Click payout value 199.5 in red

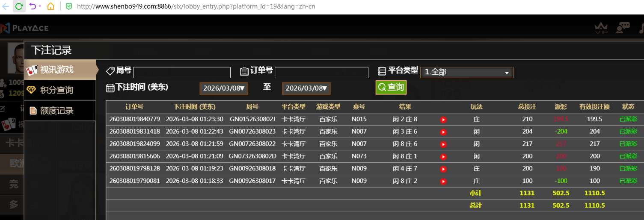tap(561, 119)
